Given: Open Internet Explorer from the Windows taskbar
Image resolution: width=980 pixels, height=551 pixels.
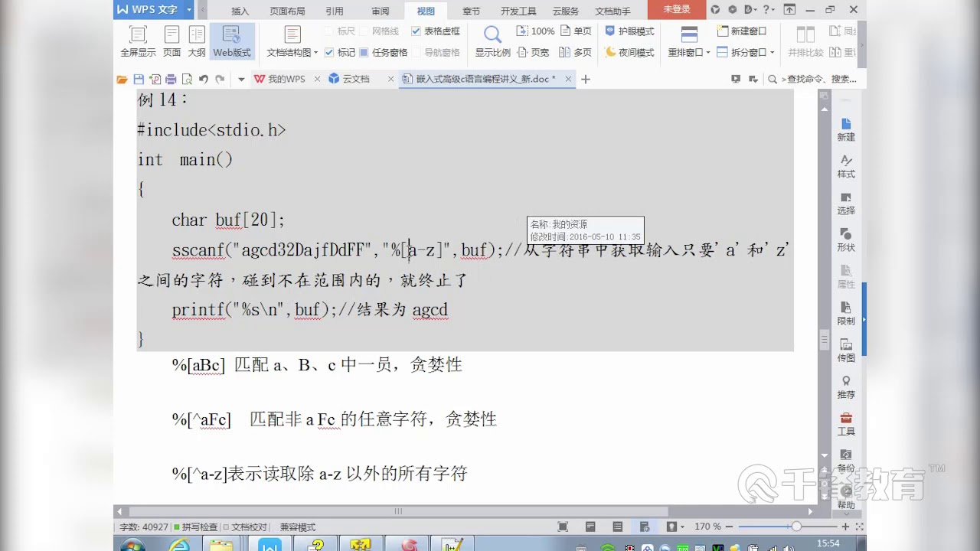Looking at the screenshot, I should 178,544.
